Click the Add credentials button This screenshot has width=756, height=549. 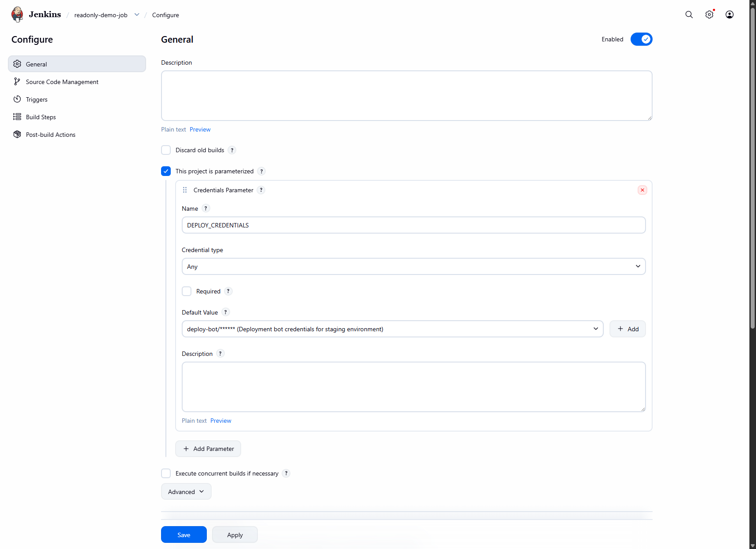(628, 329)
